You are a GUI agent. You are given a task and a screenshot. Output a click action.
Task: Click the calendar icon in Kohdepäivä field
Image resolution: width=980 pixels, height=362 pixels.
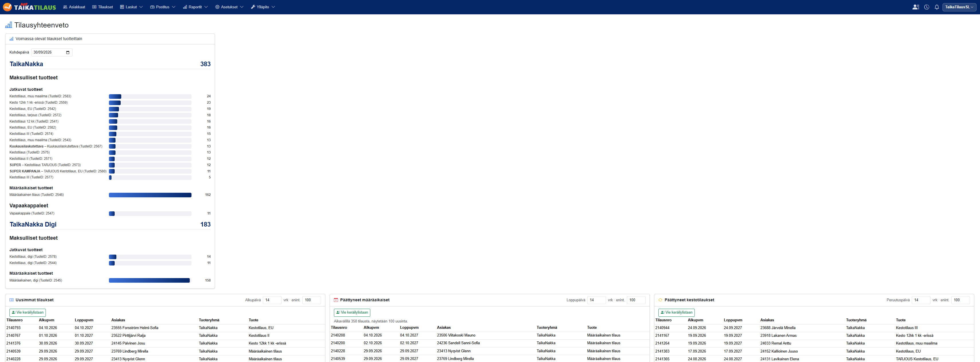(68, 52)
